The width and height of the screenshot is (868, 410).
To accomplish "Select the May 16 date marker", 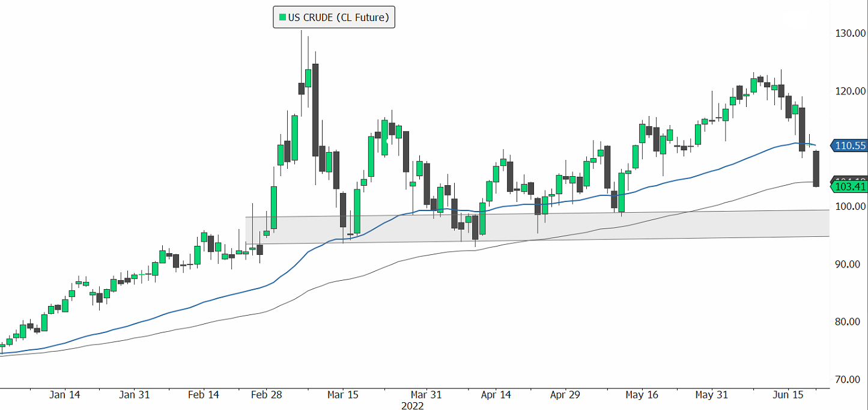I will click(642, 395).
